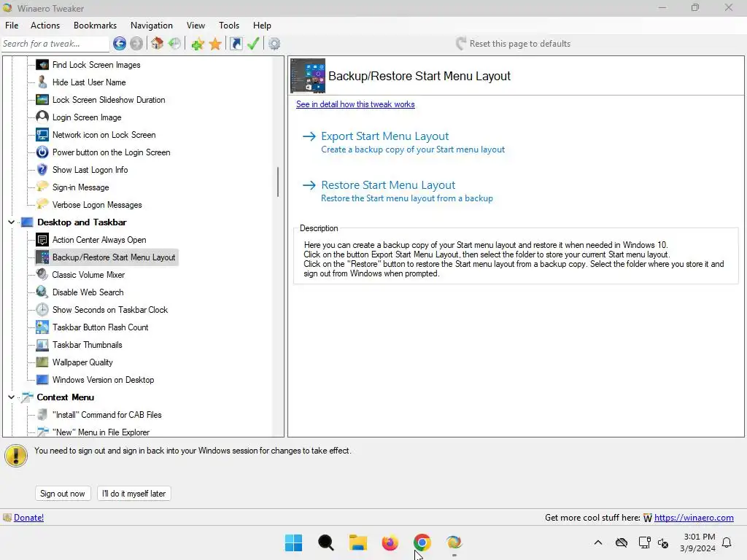Open the https://winaero.com link
Viewport: 747px width, 560px height.
[694, 518]
